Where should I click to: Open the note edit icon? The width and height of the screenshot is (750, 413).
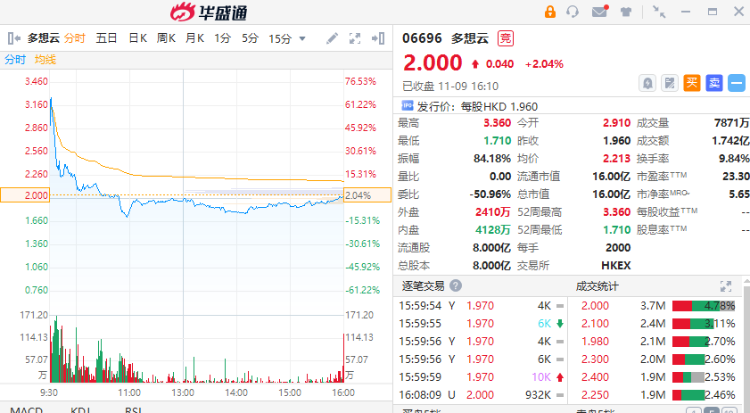pyautogui.click(x=670, y=83)
